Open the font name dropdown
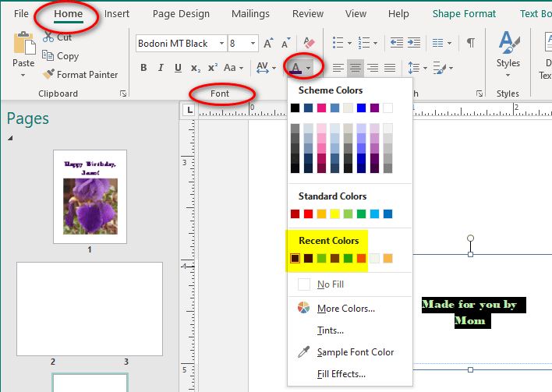This screenshot has width=552, height=392. click(221, 44)
